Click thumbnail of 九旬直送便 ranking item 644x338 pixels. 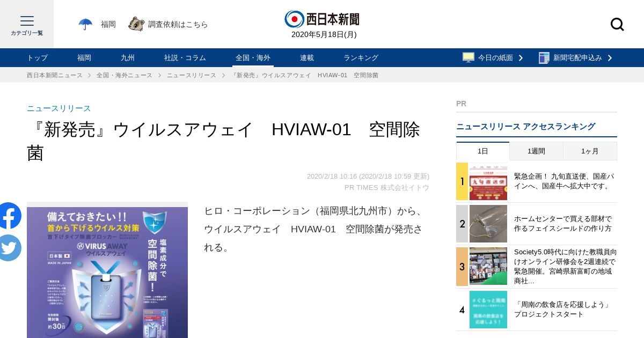pyautogui.click(x=488, y=181)
